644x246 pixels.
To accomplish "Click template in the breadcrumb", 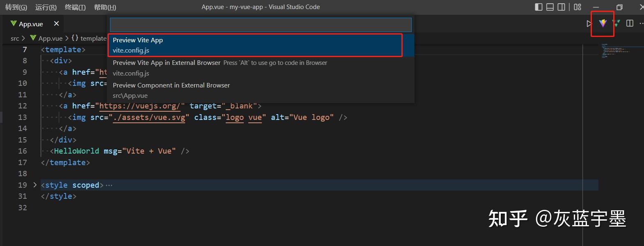I will (x=93, y=38).
